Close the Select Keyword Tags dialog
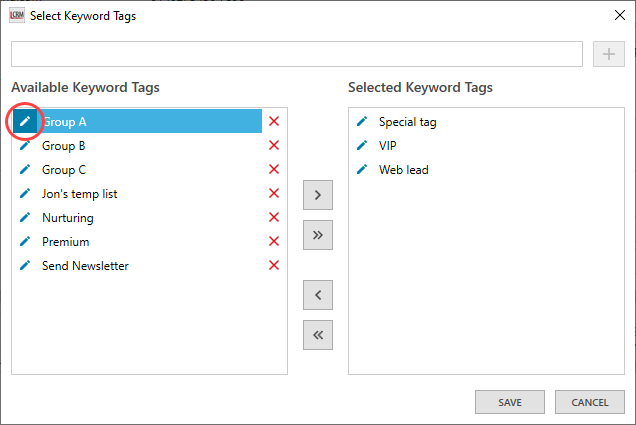 pos(613,16)
